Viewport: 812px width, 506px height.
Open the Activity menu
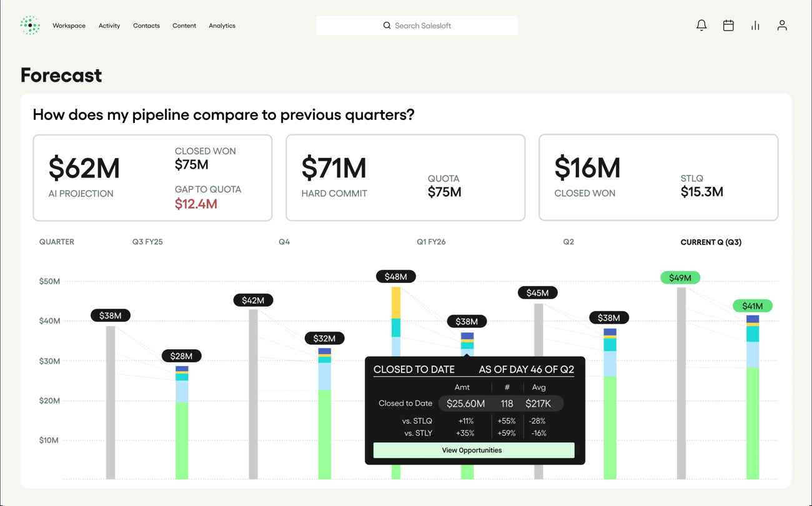109,26
